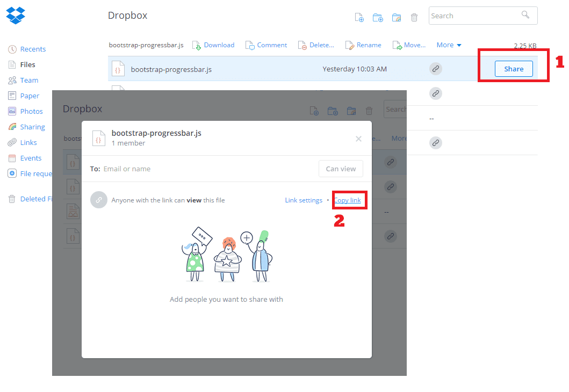Download the bootstrap-progressbar.js file
The image size is (569, 392).
tap(218, 45)
